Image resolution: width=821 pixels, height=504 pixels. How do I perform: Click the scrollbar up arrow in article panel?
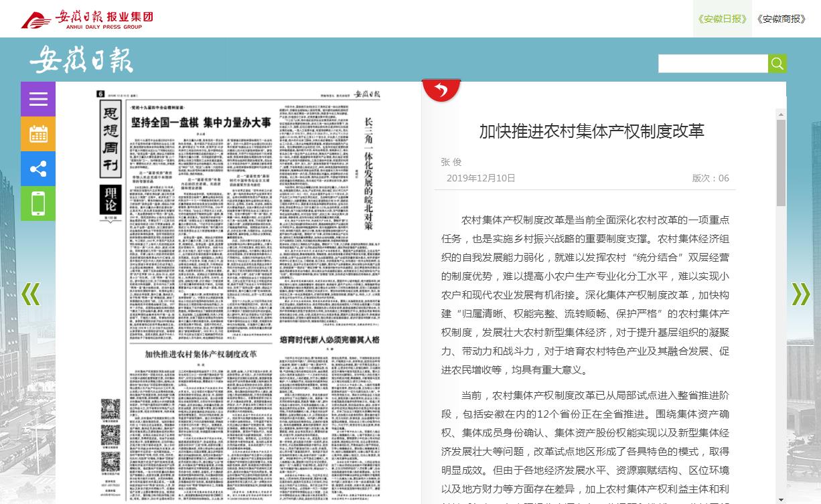pos(781,114)
